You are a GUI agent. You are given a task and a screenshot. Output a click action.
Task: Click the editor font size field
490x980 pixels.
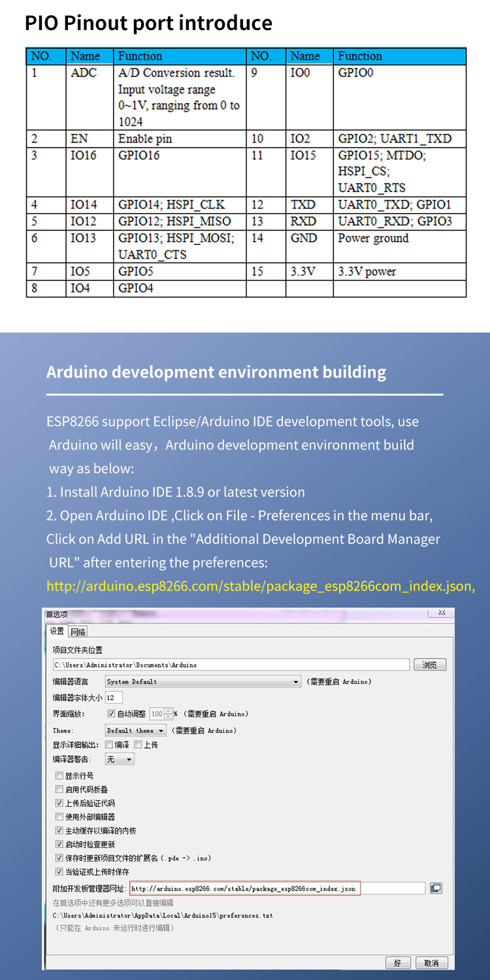pyautogui.click(x=114, y=697)
